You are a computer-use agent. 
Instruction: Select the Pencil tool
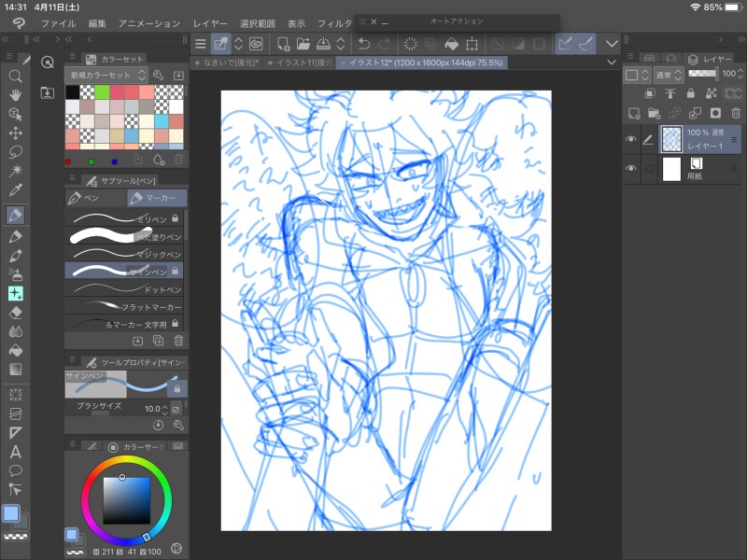coord(15,237)
